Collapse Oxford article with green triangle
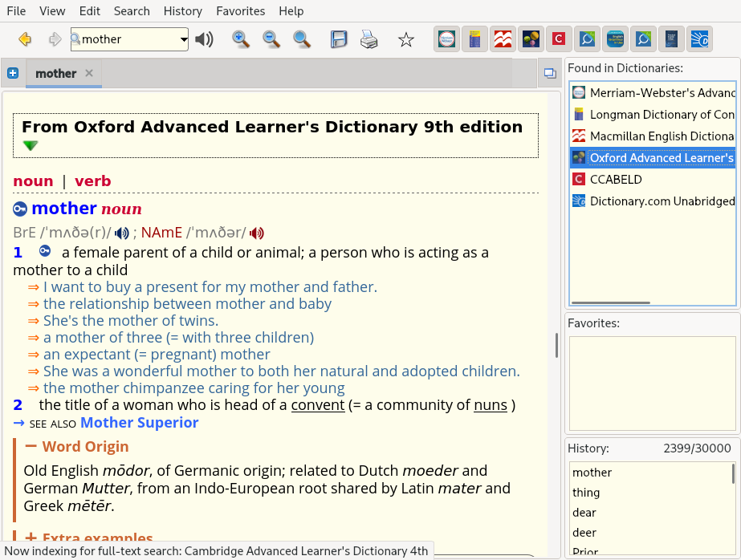Image resolution: width=741 pixels, height=560 pixels. pos(31,145)
